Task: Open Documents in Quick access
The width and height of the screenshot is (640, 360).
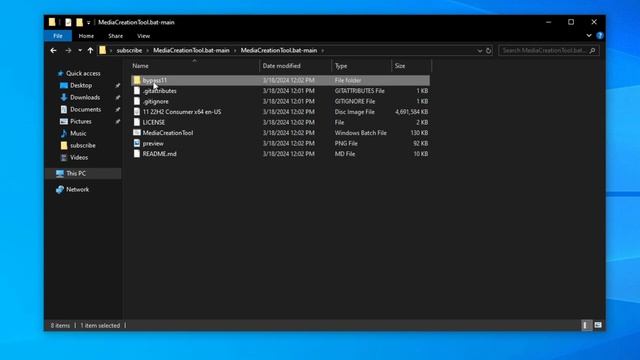Action: (85, 109)
